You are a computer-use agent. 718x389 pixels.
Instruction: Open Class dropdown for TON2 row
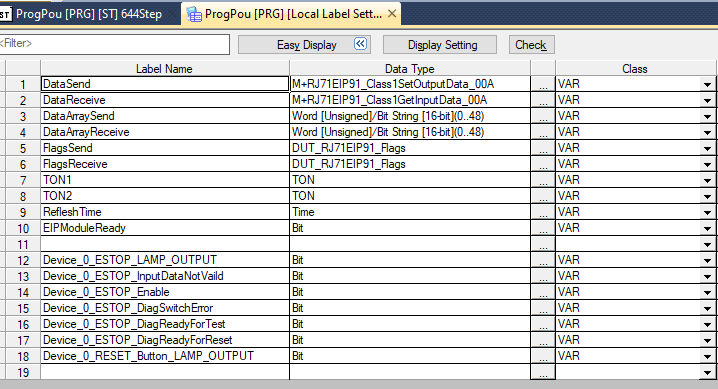point(707,197)
